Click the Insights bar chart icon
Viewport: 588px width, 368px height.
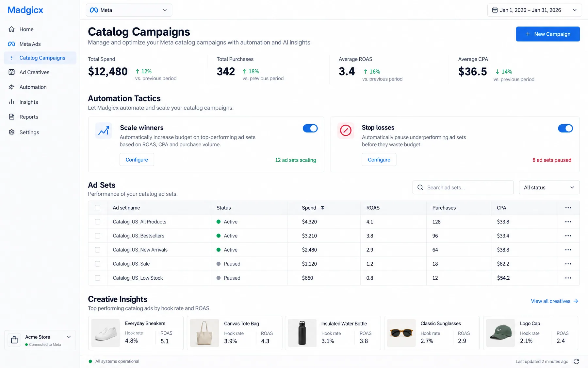click(x=12, y=102)
